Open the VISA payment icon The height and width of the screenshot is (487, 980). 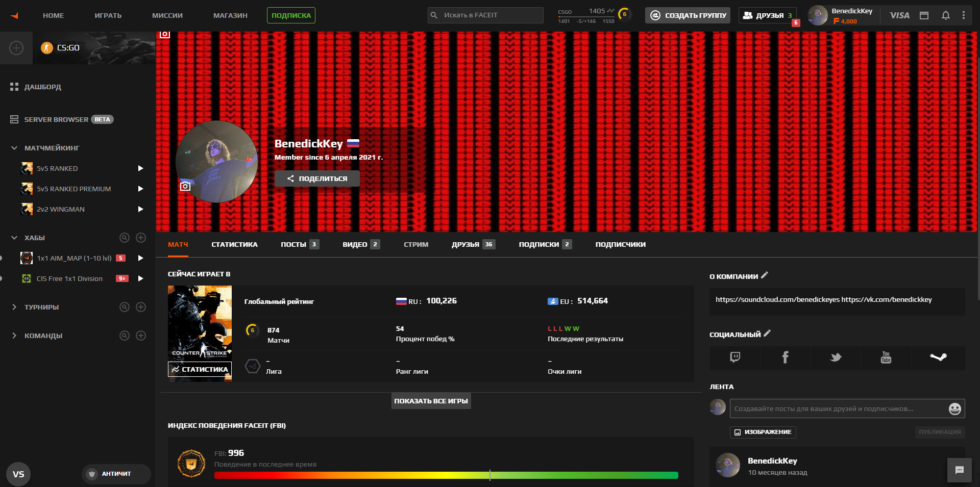click(899, 15)
